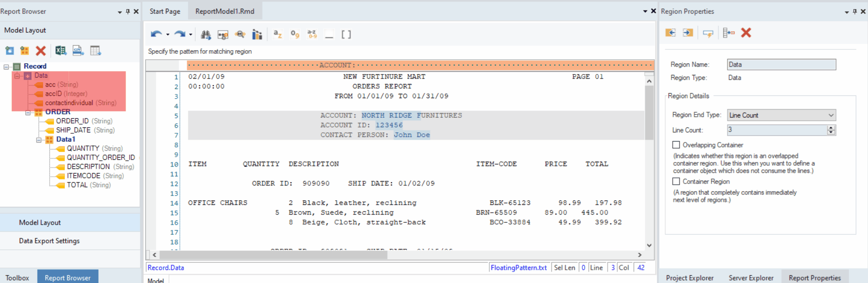Viewport: 868px width, 283px height.
Task: Delete node using red X in Model Layout
Action: [41, 51]
